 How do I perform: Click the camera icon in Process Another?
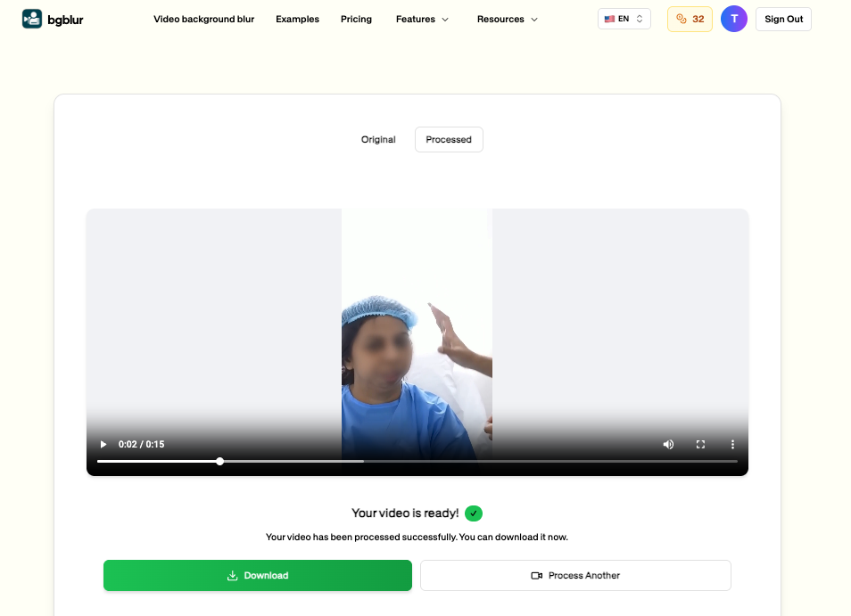pyautogui.click(x=537, y=575)
